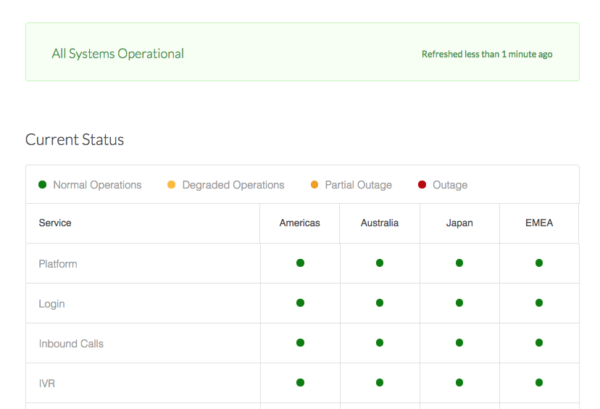This screenshot has width=600, height=409.
Task: Click the IVR status dot for EMEA
Action: point(539,382)
